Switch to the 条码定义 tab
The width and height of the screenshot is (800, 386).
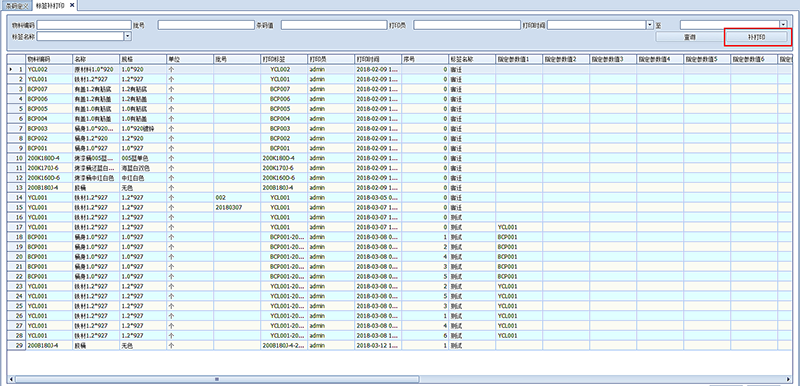coord(16,5)
